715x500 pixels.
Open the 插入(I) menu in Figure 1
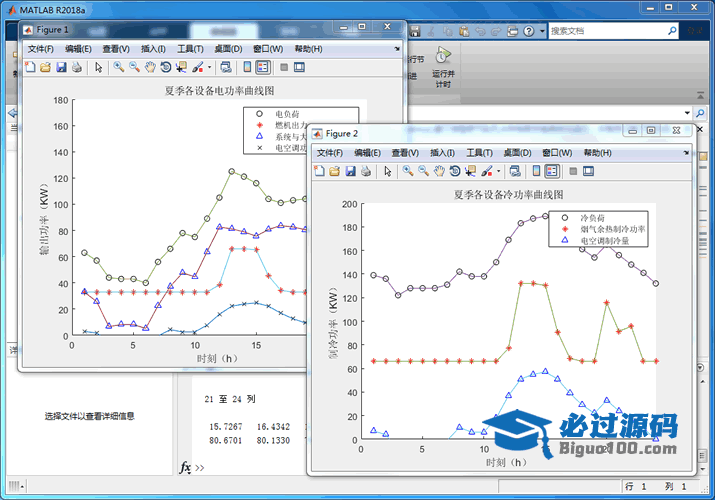pyautogui.click(x=154, y=49)
